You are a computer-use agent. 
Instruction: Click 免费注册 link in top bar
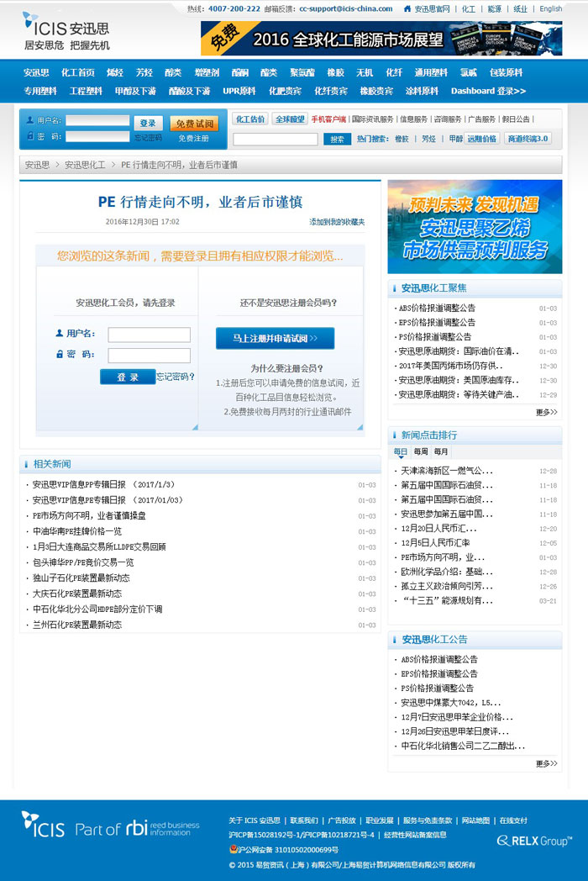(x=194, y=138)
